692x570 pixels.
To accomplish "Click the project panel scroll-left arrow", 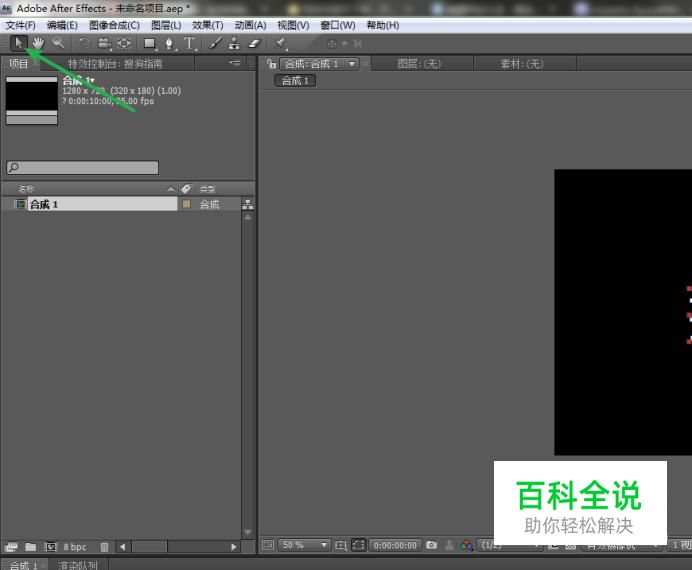I will point(123,547).
